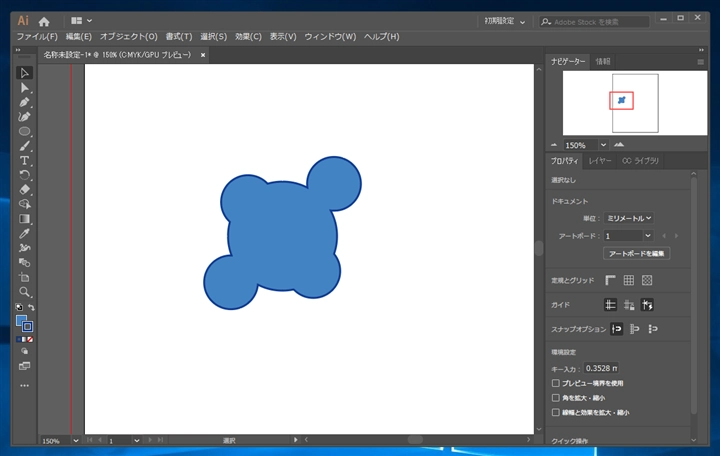Open the arrange documents dropdown

point(81,21)
